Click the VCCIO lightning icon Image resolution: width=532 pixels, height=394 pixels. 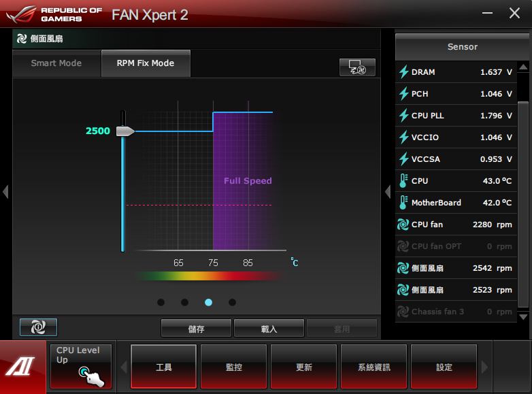403,137
